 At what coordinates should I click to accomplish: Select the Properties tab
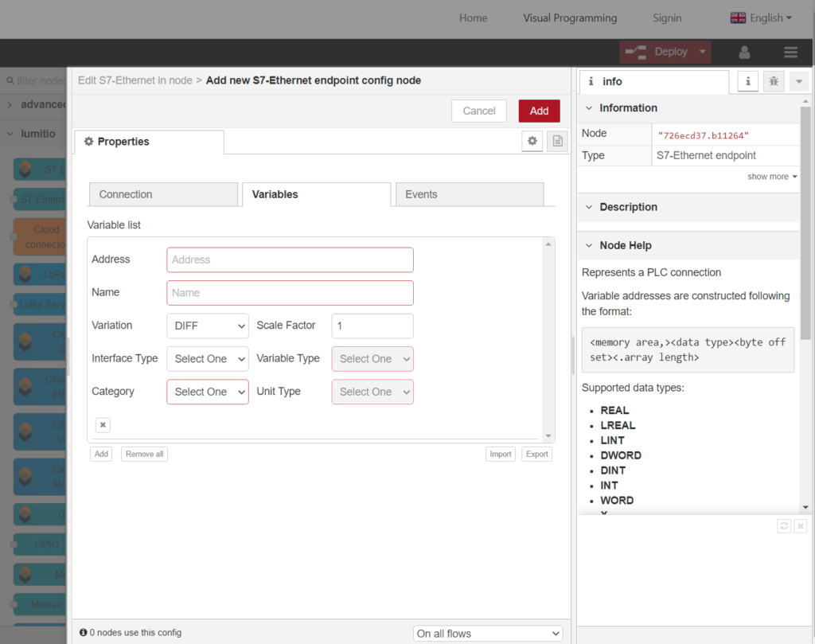click(x=149, y=142)
